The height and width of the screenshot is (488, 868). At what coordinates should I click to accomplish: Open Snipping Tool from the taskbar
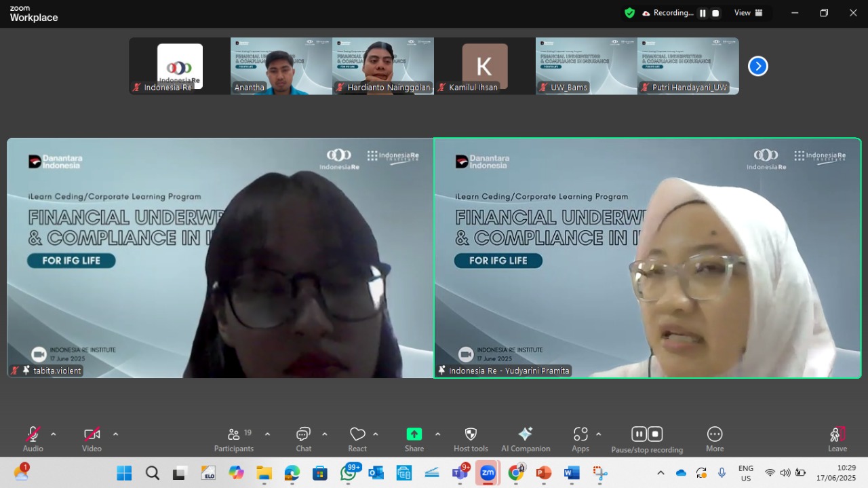click(x=600, y=473)
